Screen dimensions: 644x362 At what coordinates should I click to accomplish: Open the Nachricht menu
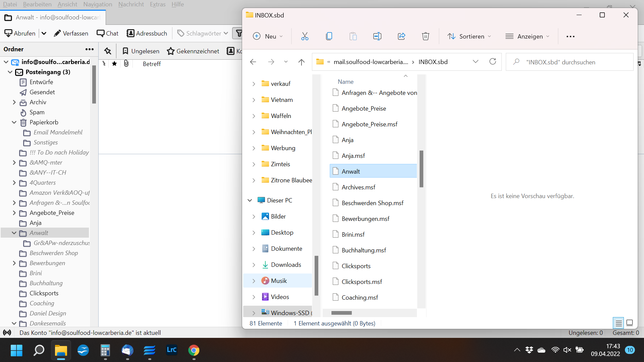[131, 4]
